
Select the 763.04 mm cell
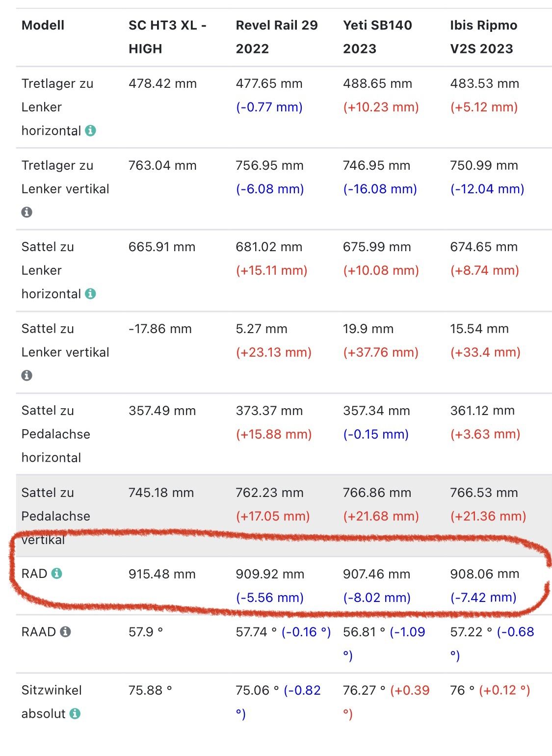(162, 165)
